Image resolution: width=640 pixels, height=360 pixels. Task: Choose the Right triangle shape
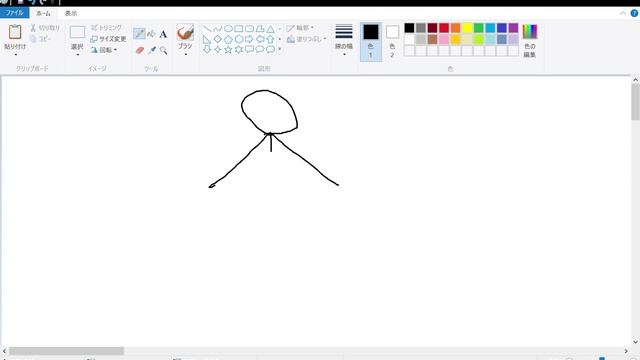click(x=207, y=40)
